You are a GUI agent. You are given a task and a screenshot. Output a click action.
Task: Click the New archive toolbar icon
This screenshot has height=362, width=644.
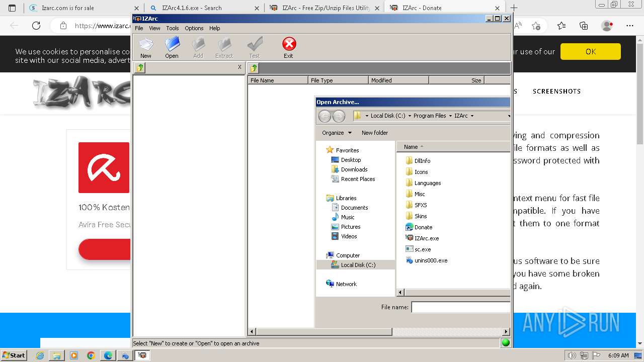146,48
